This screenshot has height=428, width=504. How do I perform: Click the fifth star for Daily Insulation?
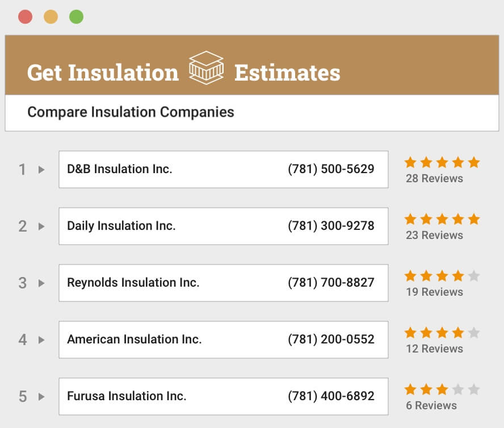[x=473, y=219]
